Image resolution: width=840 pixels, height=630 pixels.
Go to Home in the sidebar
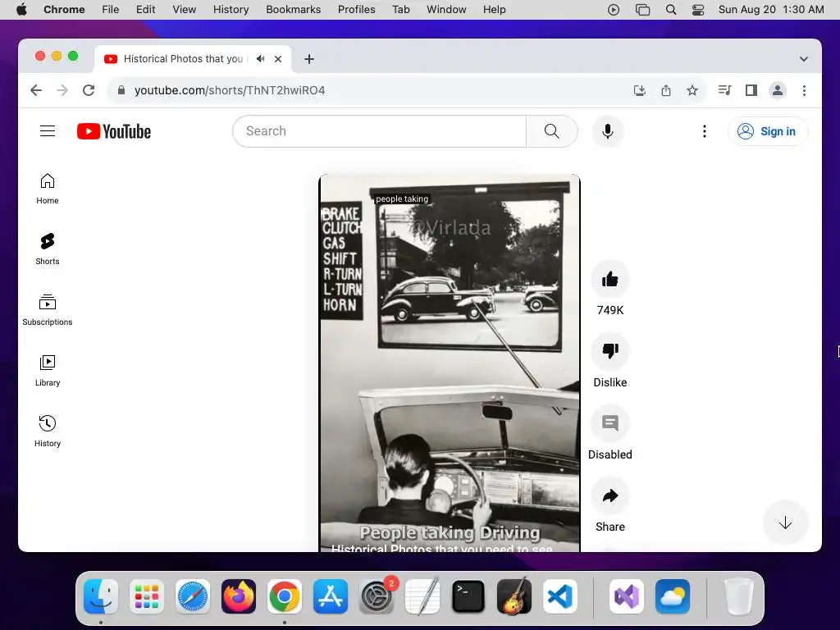coord(47,189)
